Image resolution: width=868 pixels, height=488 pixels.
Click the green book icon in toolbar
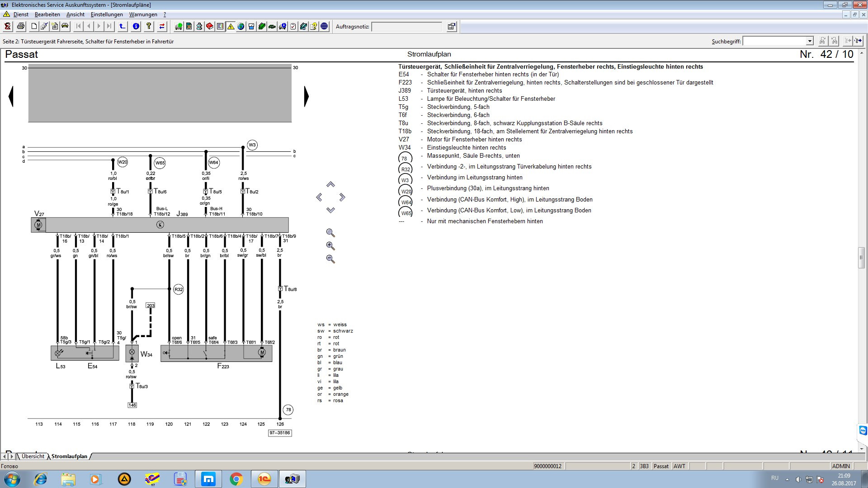point(262,26)
